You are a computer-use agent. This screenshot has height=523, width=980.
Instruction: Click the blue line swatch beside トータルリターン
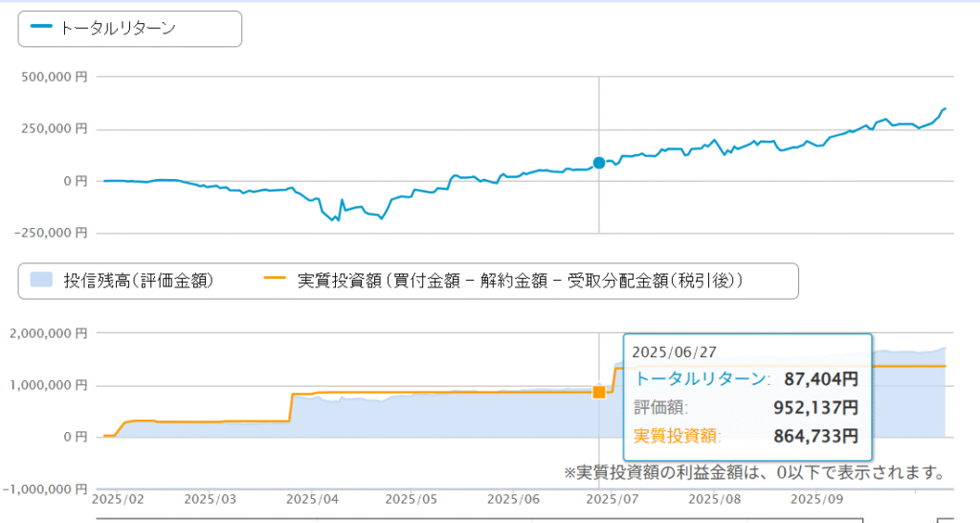[x=41, y=28]
